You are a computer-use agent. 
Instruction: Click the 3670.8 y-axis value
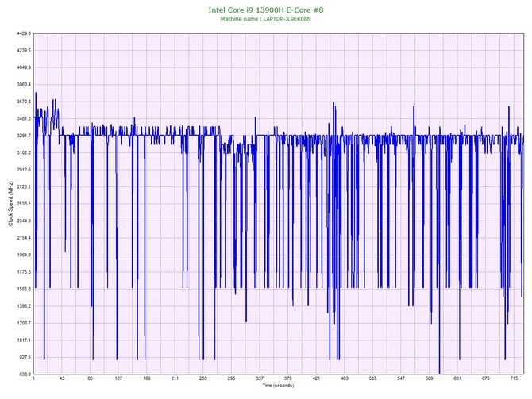pyautogui.click(x=24, y=102)
